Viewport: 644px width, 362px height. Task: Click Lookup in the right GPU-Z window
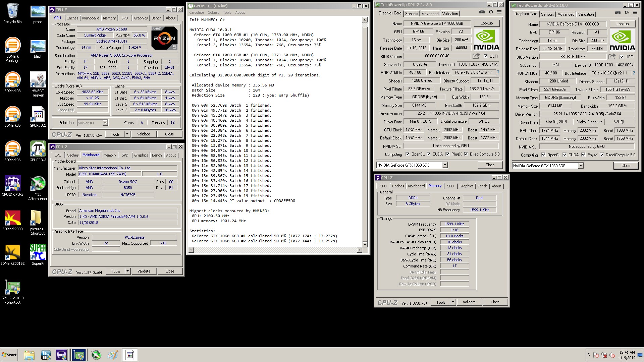point(623,24)
